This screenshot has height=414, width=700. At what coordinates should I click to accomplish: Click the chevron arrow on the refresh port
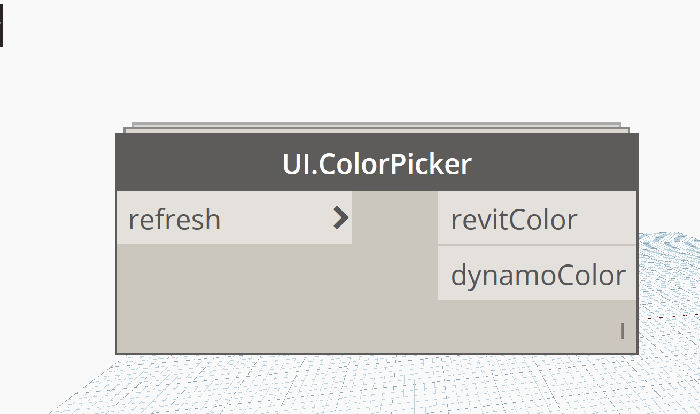pos(341,218)
